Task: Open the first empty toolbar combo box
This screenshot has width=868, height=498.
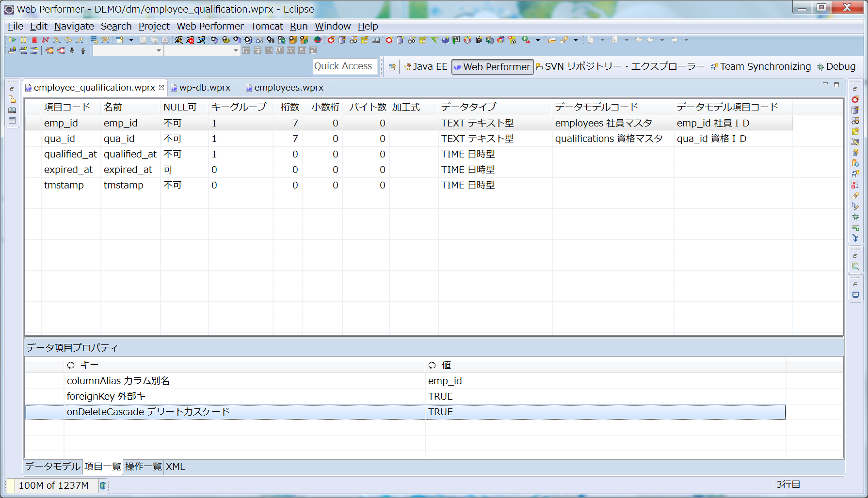Action: 128,50
